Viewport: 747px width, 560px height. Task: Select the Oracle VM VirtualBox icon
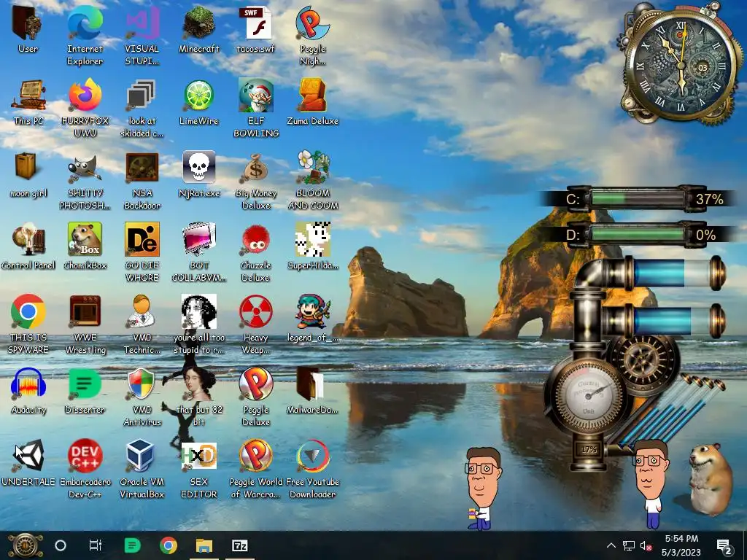[141, 456]
